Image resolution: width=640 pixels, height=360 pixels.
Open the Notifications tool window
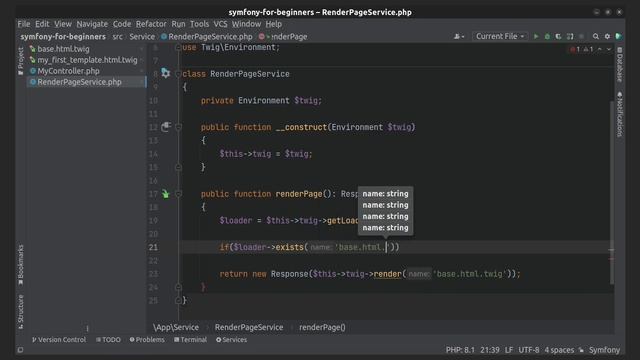pos(620,114)
